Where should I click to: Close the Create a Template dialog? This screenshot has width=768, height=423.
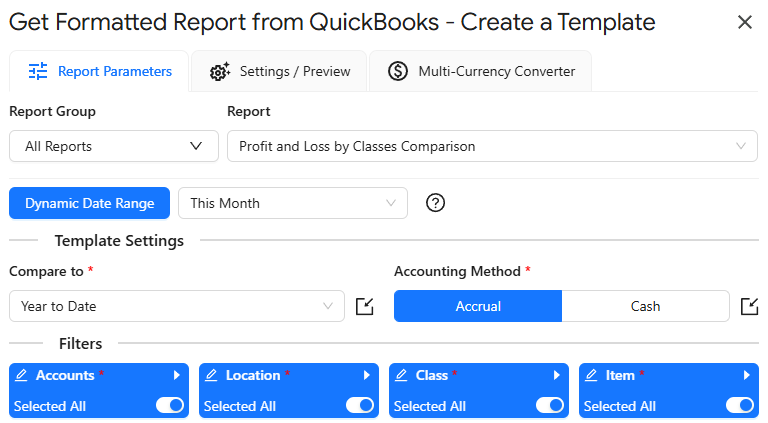(744, 22)
